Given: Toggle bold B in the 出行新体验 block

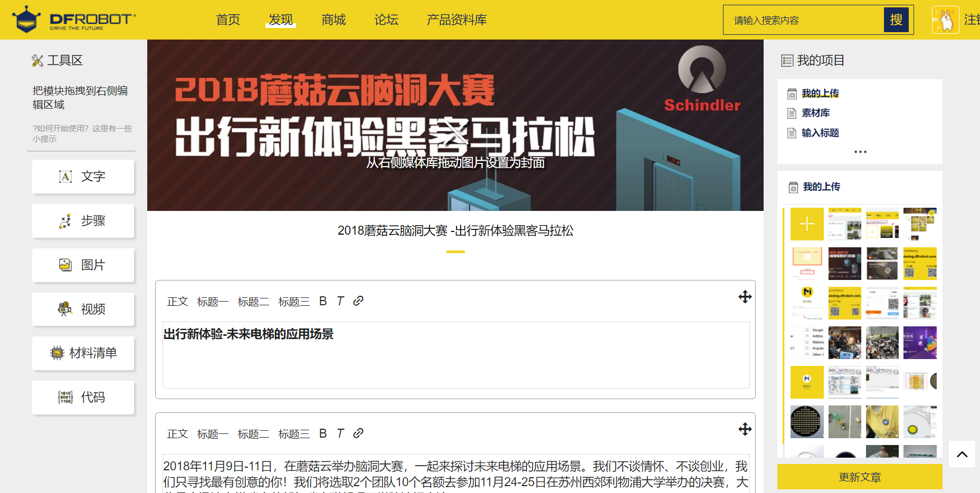Looking at the screenshot, I should [323, 301].
